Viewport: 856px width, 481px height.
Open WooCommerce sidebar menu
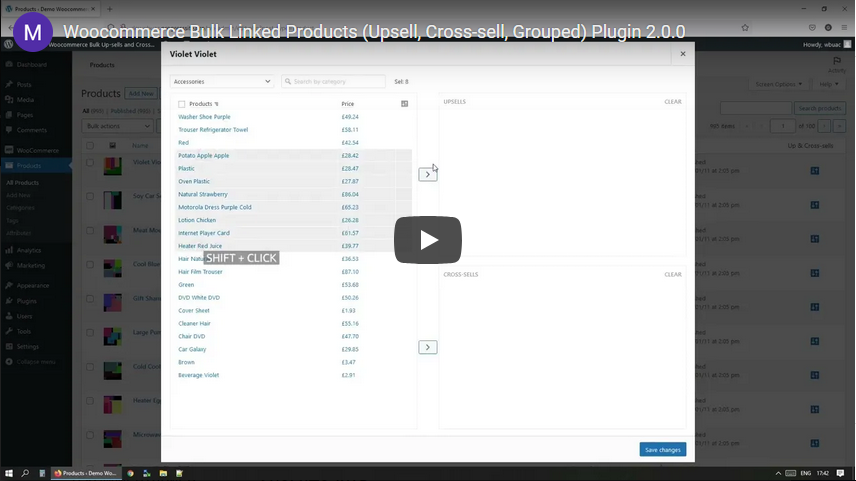pyautogui.click(x=36, y=150)
